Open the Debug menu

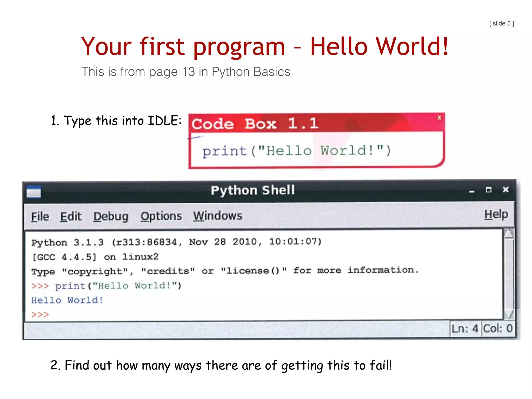point(111,216)
